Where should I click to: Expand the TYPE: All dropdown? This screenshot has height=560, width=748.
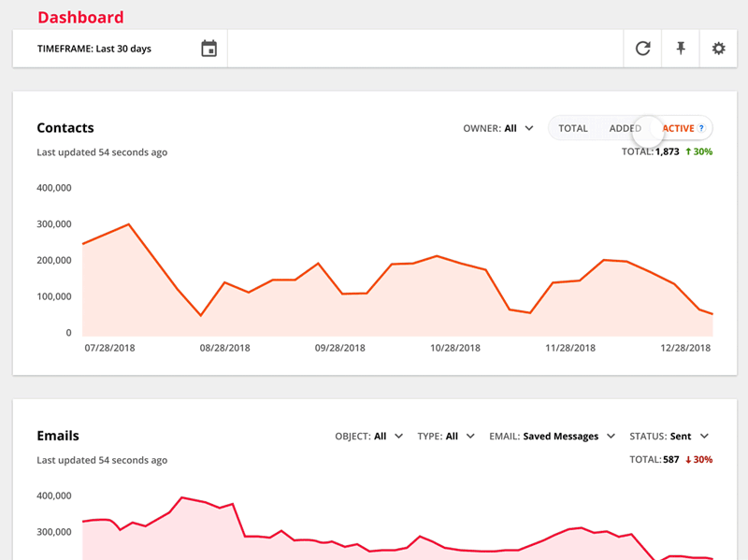(446, 436)
